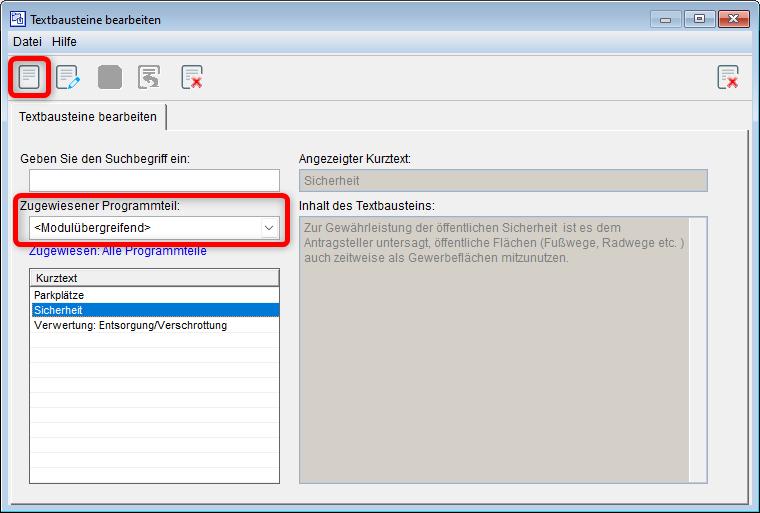Select the Textbausteine bearbeiten tab
This screenshot has height=513, width=760.
coord(88,117)
